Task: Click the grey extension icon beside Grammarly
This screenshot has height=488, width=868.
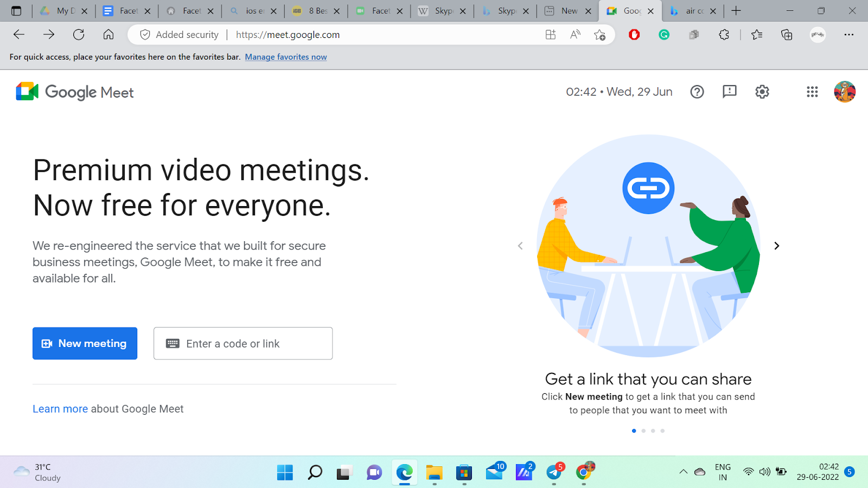Action: click(694, 35)
